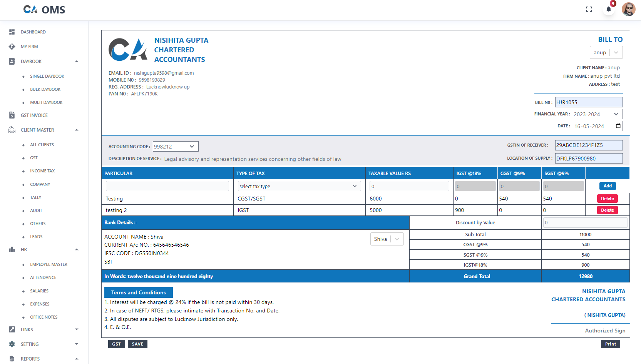
Task: Click the fullscreen toggle icon
Action: click(x=589, y=9)
